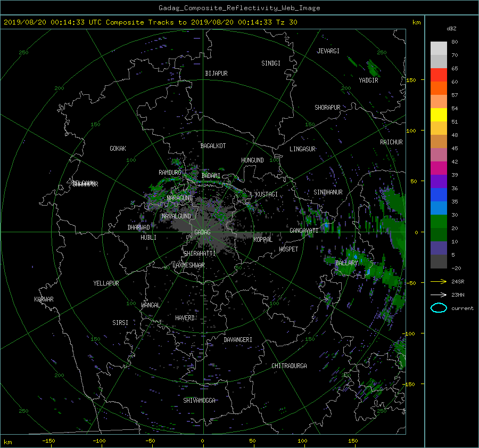The height and width of the screenshot is (448, 479).
Task: Click the HUBLI city label
Action: (x=148, y=238)
